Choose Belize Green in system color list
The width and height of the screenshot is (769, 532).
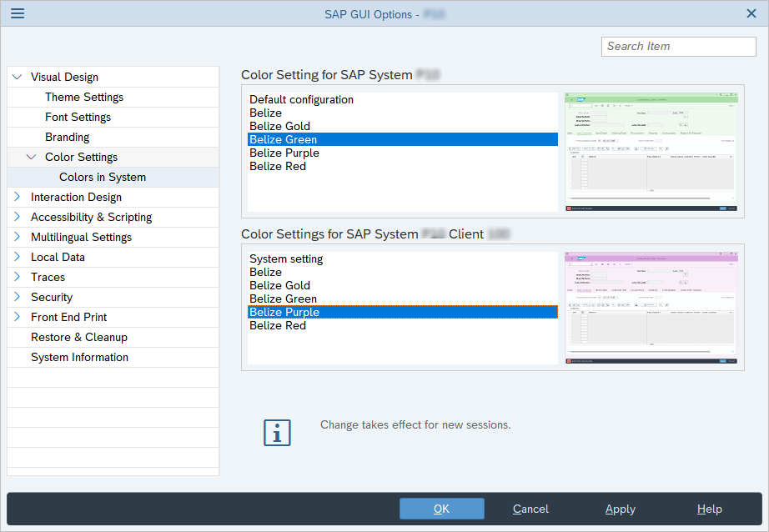point(403,139)
